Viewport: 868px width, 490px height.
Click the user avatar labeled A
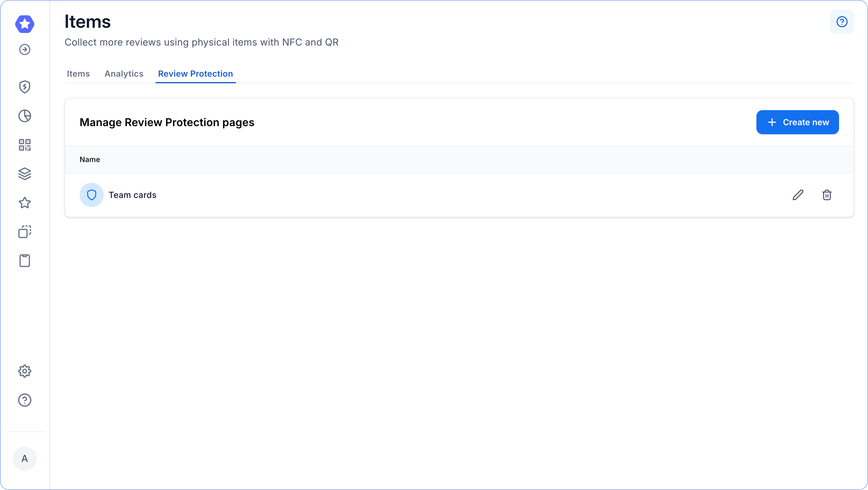point(25,458)
